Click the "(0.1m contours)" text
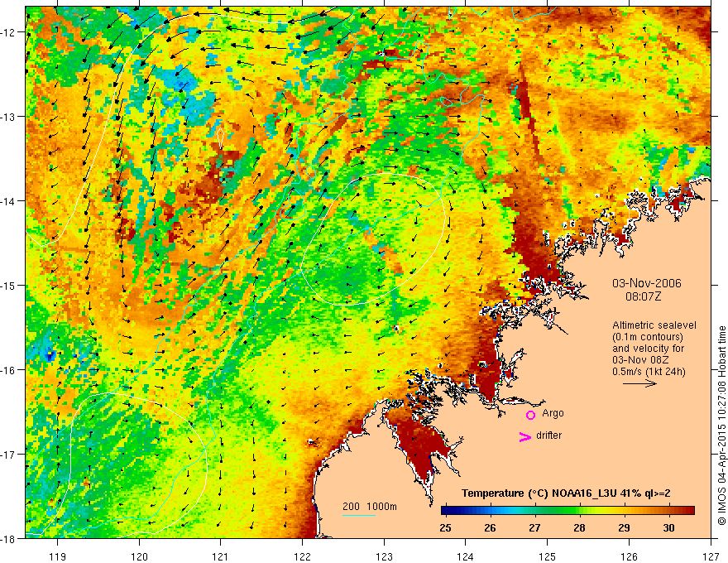Viewport: 728px width, 563px height. (648, 337)
